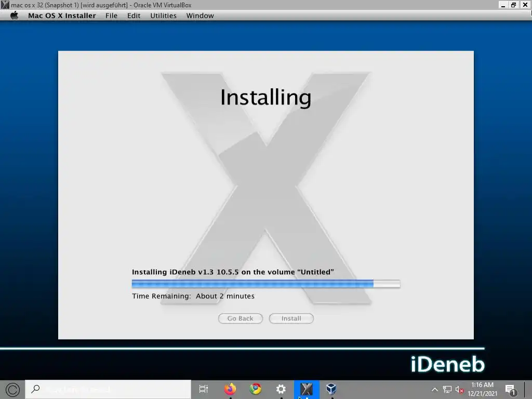Click the Go Back button
This screenshot has height=399, width=532.
click(x=240, y=318)
